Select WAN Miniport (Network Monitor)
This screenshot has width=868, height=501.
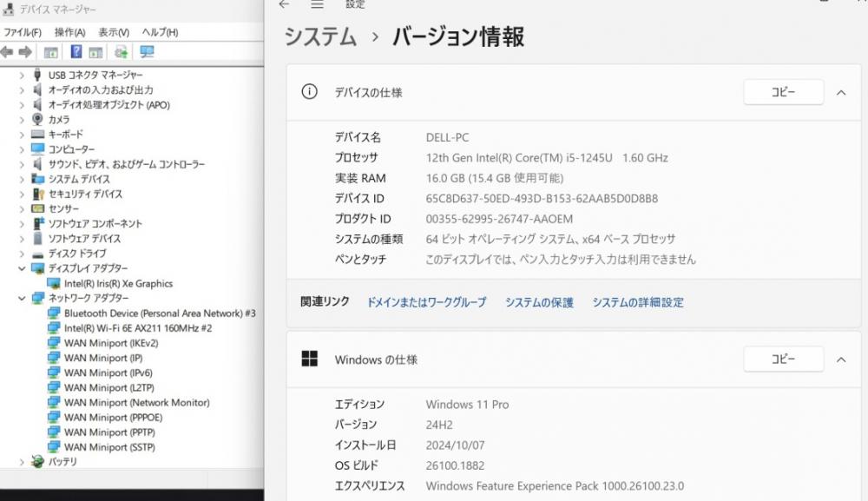tap(137, 403)
